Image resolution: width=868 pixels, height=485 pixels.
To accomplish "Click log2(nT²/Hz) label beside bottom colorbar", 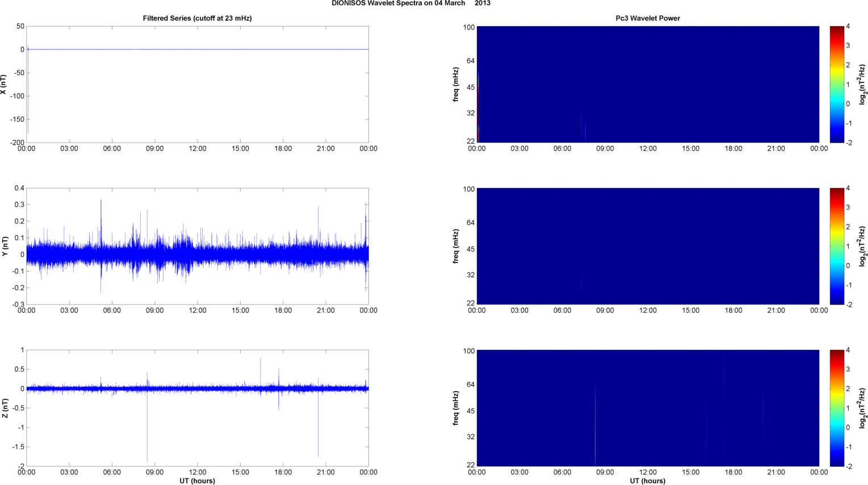I will [x=862, y=408].
